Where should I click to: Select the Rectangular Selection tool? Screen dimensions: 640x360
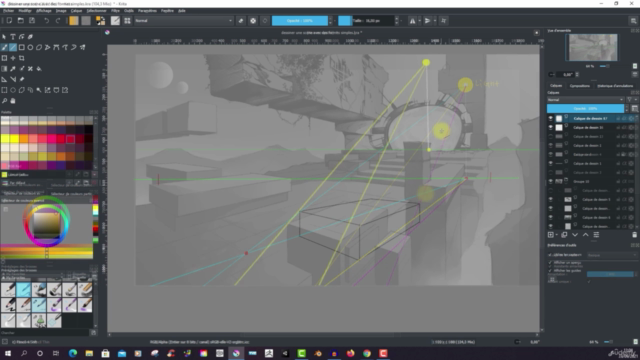pos(4,90)
